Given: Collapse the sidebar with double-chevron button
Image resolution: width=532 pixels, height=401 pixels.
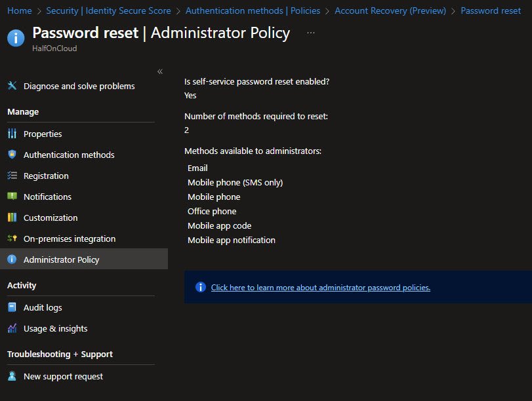Looking at the screenshot, I should (x=160, y=71).
